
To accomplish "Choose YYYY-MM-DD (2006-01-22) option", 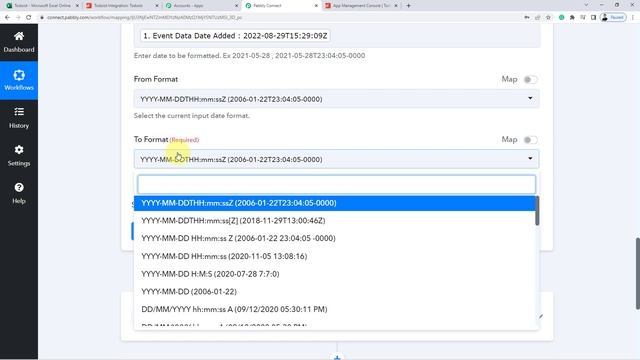I will coord(335,292).
